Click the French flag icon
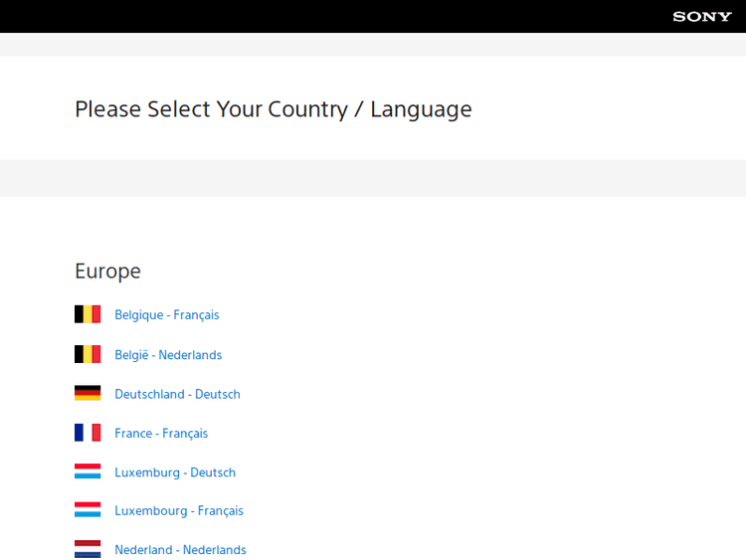The height and width of the screenshot is (560, 746). 88,433
